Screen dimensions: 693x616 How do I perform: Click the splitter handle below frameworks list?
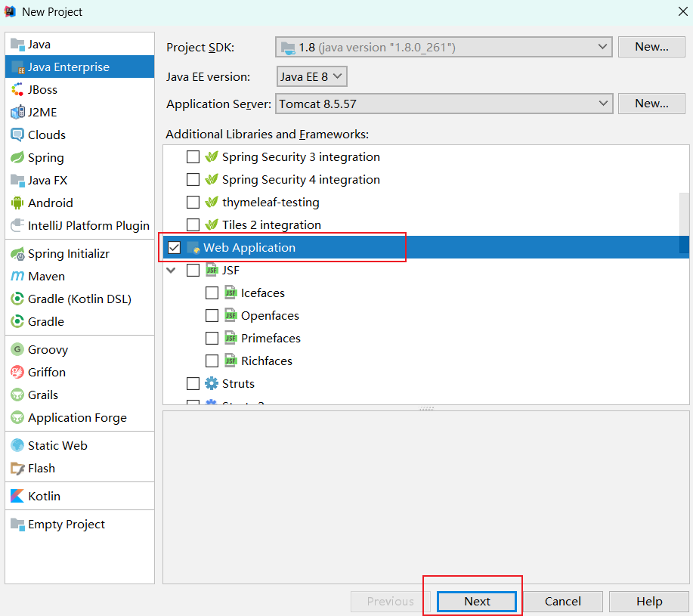point(426,409)
